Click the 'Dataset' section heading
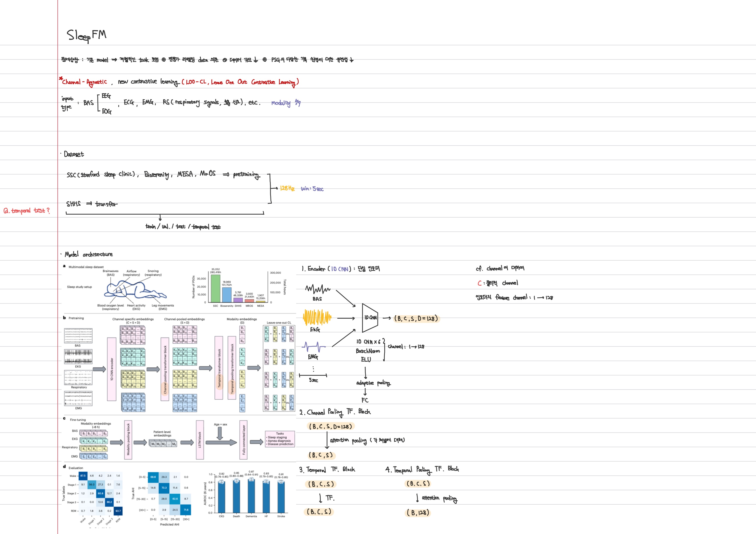Screen dimensions: 756x534 pyautogui.click(x=74, y=154)
